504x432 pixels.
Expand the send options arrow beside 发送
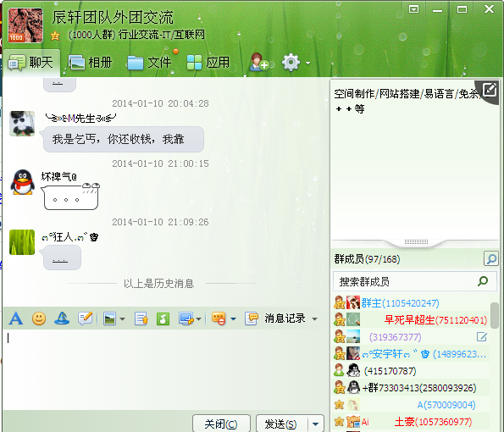(x=316, y=424)
